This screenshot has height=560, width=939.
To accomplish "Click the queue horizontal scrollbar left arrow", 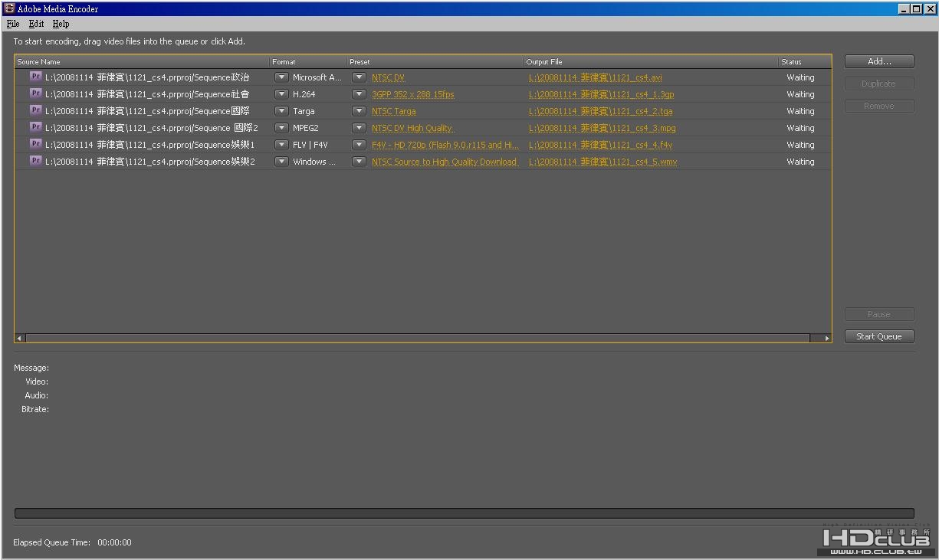I will (20, 338).
